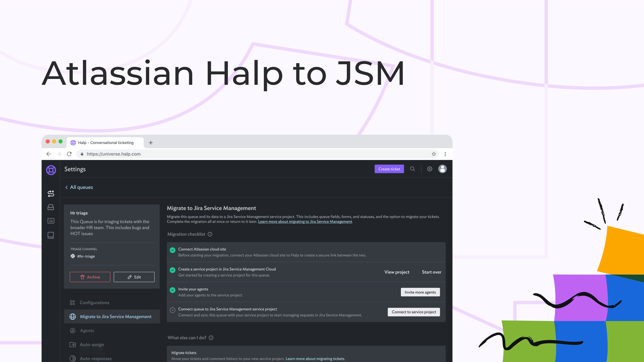644x362 pixels.
Task: Mark Connect queue to service project complete
Action: pyautogui.click(x=172, y=310)
